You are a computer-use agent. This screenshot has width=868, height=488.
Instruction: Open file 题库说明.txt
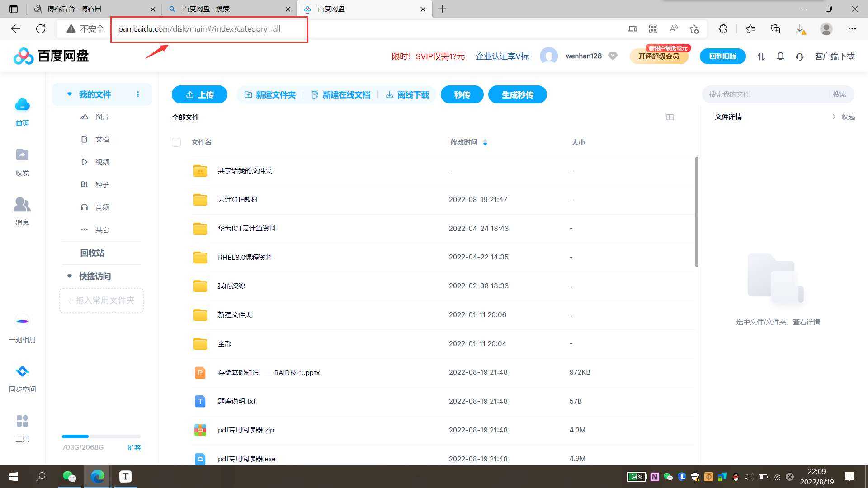coord(236,401)
